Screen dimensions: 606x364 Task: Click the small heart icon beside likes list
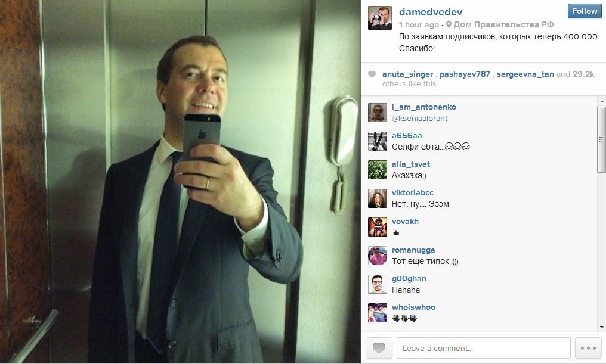tap(372, 74)
